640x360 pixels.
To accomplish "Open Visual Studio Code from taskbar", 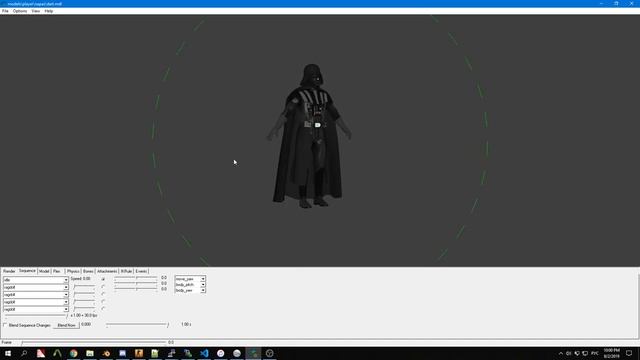I will [204, 353].
